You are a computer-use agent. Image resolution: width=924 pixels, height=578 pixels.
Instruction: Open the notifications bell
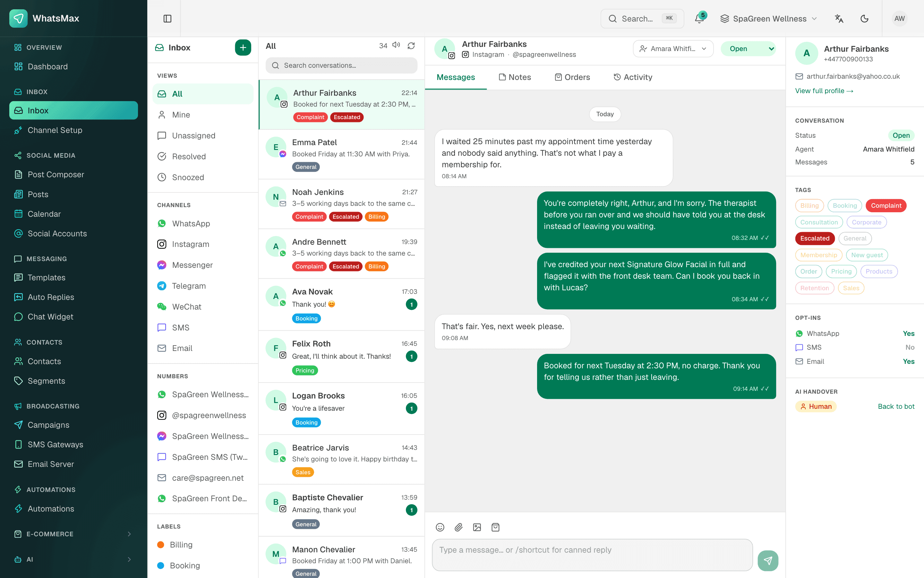(x=699, y=18)
